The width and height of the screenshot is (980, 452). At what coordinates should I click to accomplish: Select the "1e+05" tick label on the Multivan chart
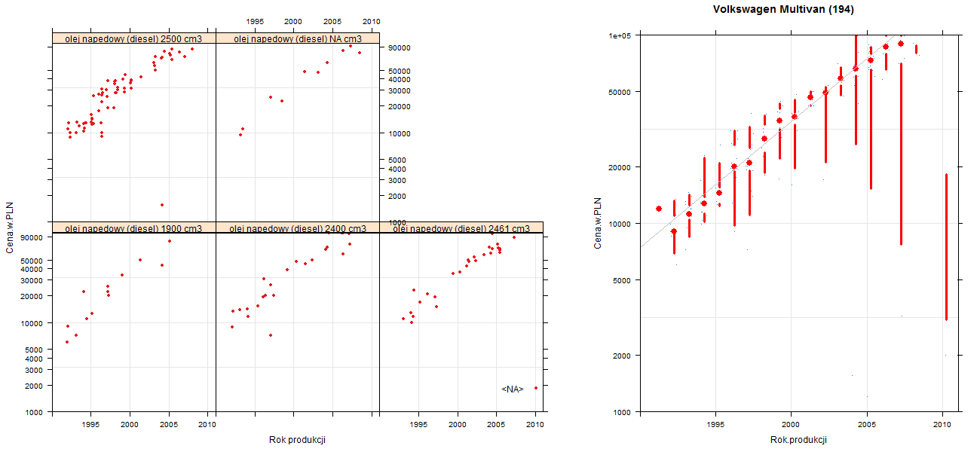pos(620,35)
